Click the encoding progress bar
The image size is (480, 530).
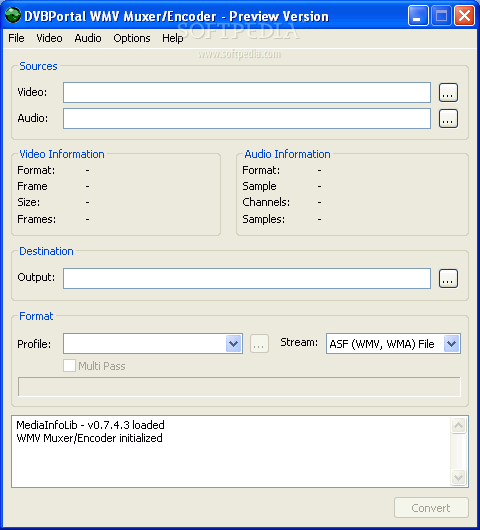[239, 387]
